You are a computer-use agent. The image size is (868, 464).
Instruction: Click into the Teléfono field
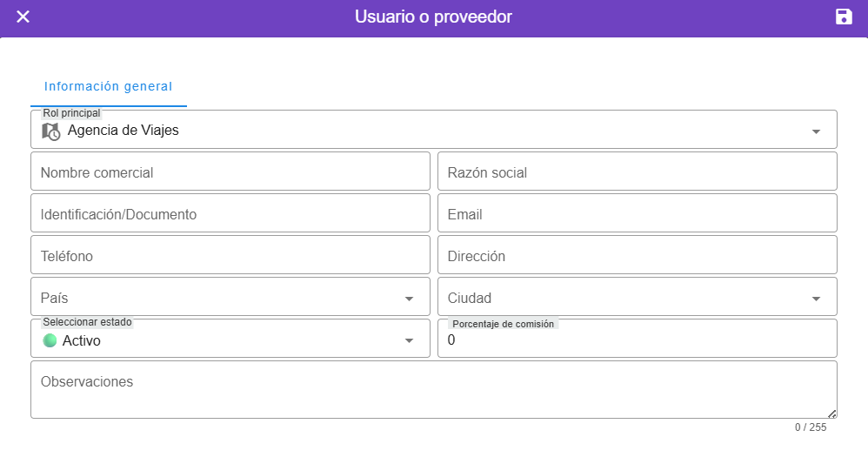tap(230, 256)
